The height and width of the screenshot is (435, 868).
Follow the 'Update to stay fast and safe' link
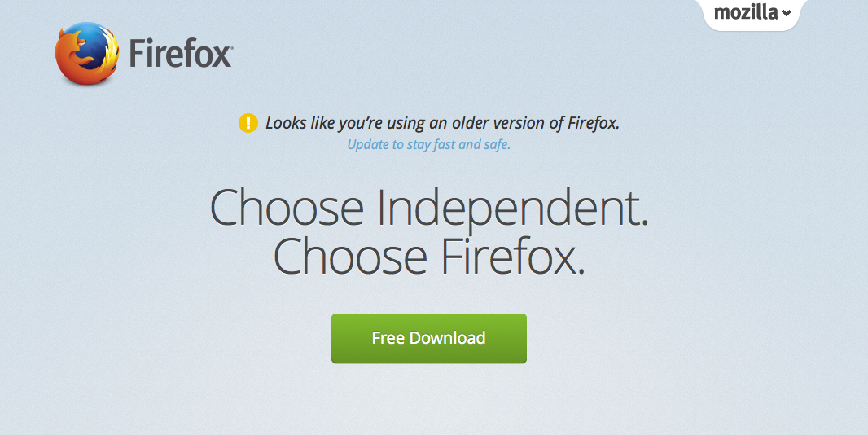click(x=428, y=145)
